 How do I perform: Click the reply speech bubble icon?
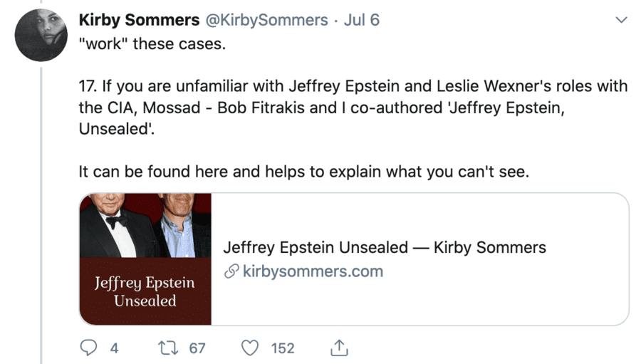[x=88, y=348]
